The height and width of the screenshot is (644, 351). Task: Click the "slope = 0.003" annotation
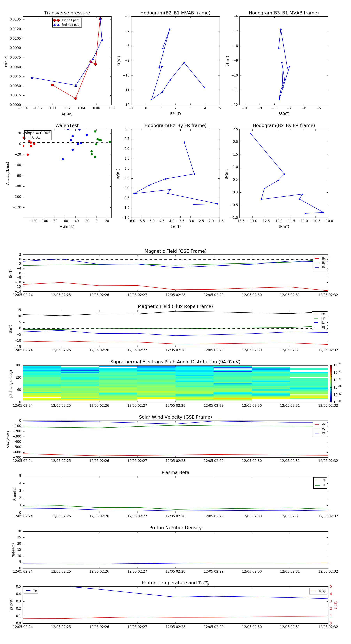coord(37,133)
